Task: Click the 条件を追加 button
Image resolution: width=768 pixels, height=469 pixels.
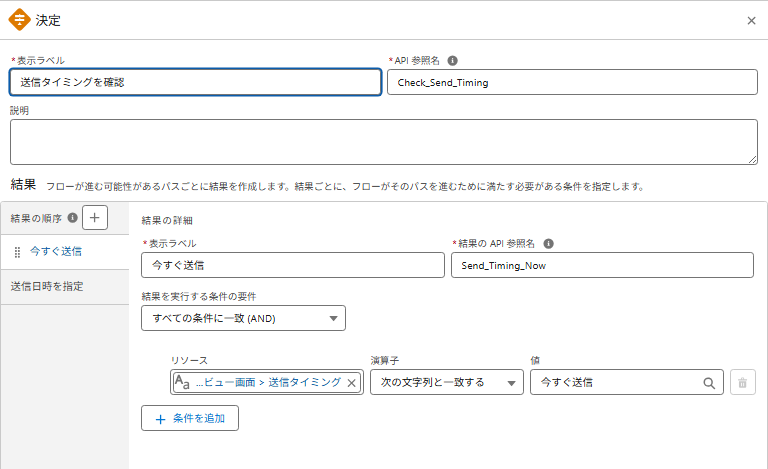Action: (x=190, y=418)
